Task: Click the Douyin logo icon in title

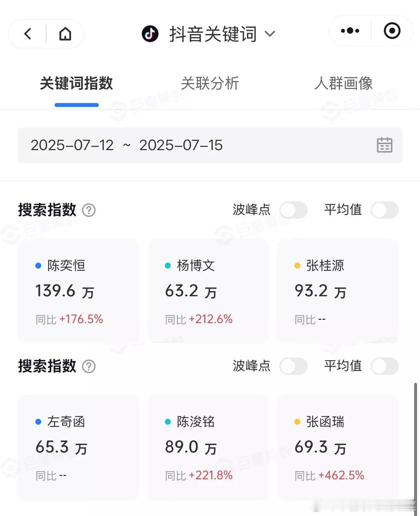Action: (150, 34)
